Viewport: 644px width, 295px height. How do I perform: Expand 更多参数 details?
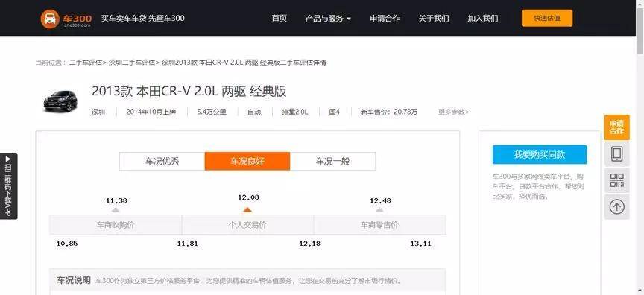(x=454, y=112)
